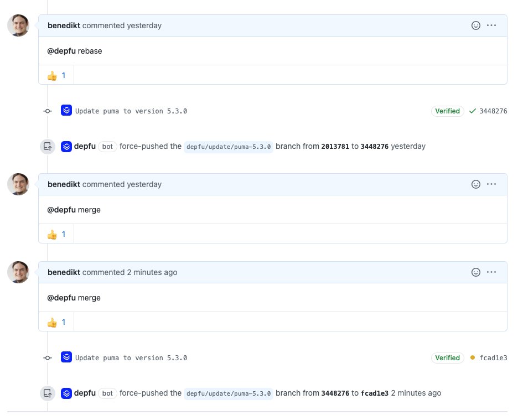Add reaction to yesterday's '@depfu merge' comment

pos(476,184)
